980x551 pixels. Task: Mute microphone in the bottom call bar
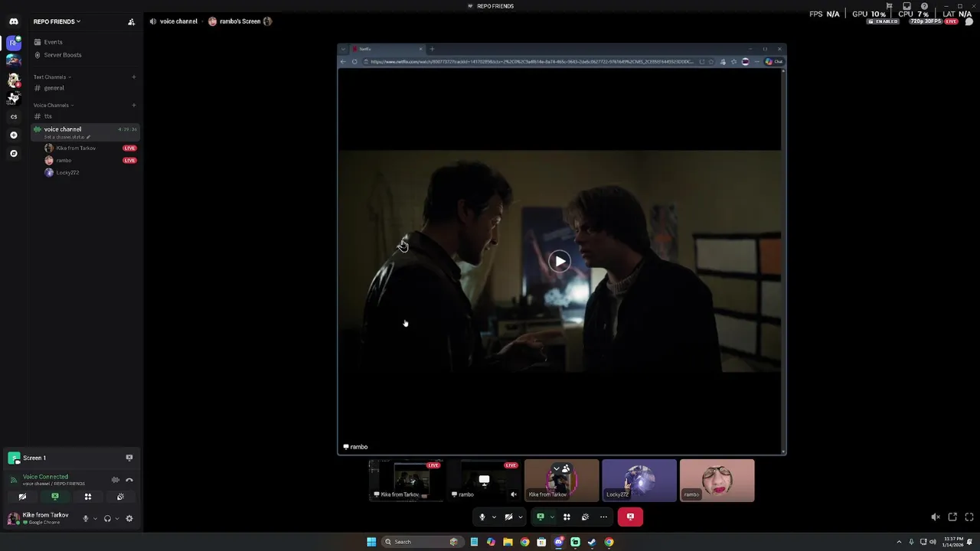482,517
